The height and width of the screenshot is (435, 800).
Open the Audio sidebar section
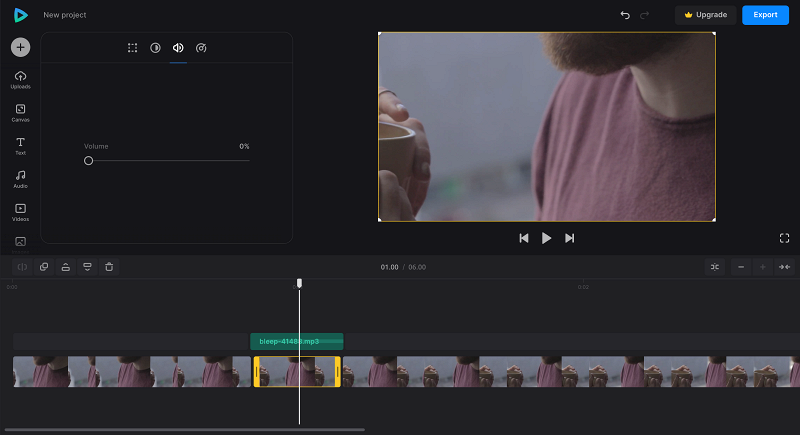[x=20, y=180]
